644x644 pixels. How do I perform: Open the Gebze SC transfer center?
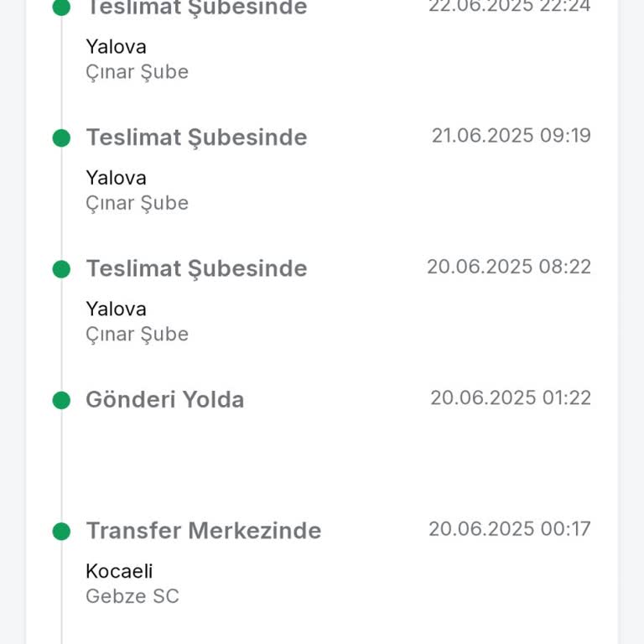(132, 597)
